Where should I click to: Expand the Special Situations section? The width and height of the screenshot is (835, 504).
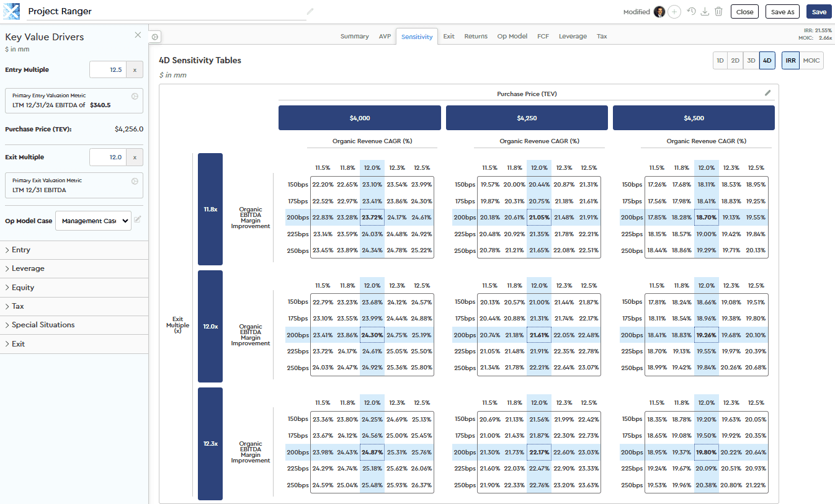43,325
